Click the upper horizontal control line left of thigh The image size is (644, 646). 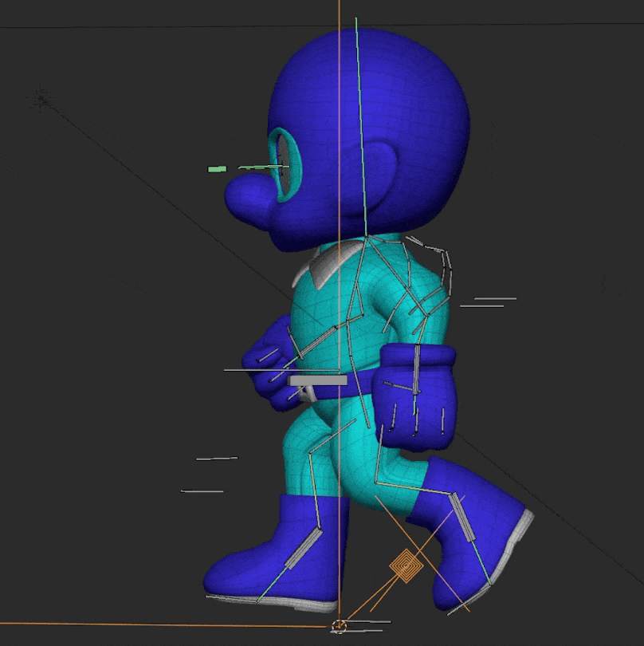coord(217,459)
